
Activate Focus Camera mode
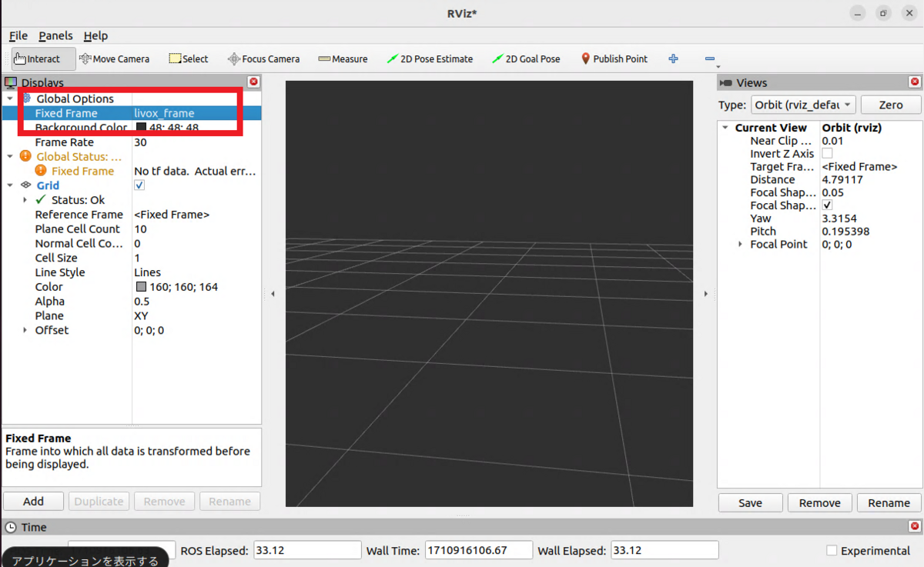coord(263,58)
